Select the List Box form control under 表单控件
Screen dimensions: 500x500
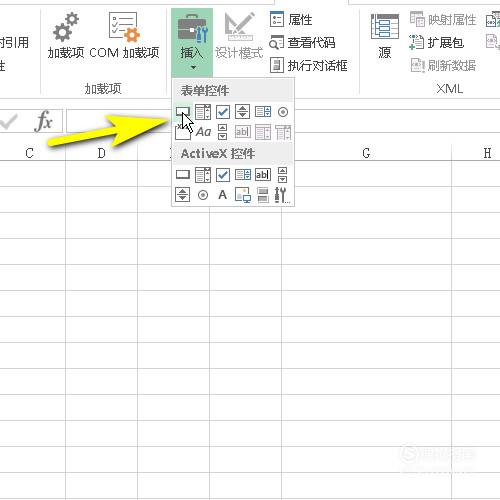[263, 112]
